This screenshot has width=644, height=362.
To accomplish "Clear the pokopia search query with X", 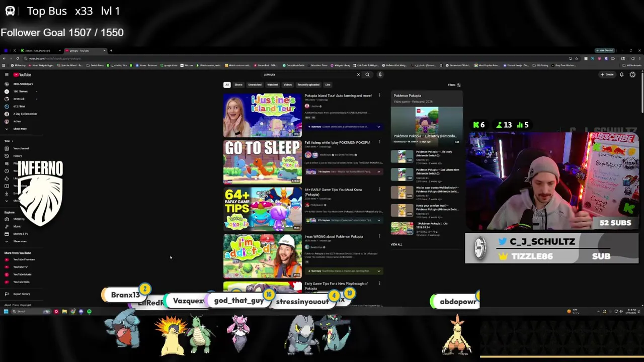I will pos(358,75).
